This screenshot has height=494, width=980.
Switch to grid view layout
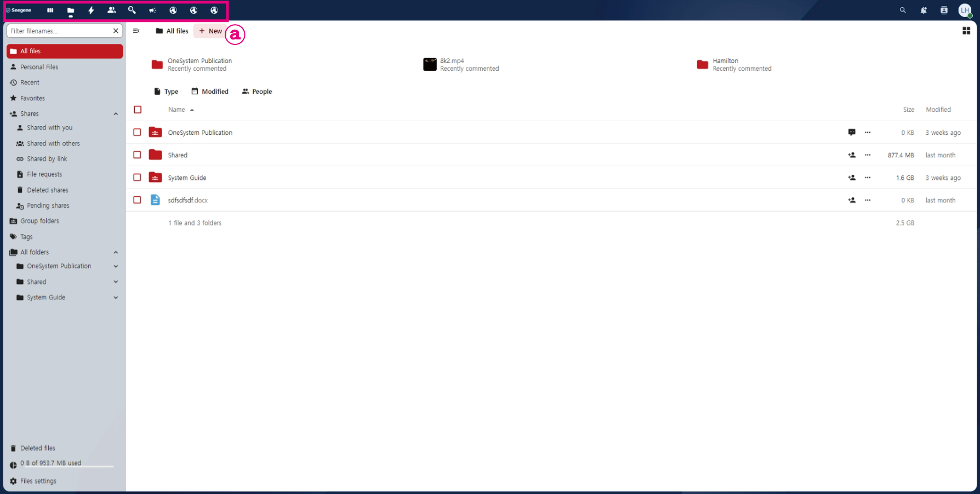coord(966,31)
